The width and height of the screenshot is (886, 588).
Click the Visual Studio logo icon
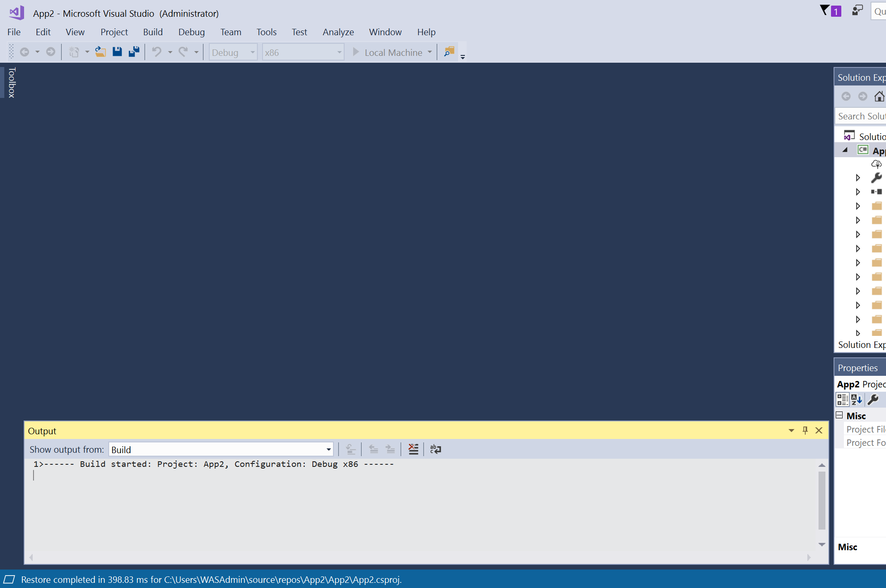17,12
